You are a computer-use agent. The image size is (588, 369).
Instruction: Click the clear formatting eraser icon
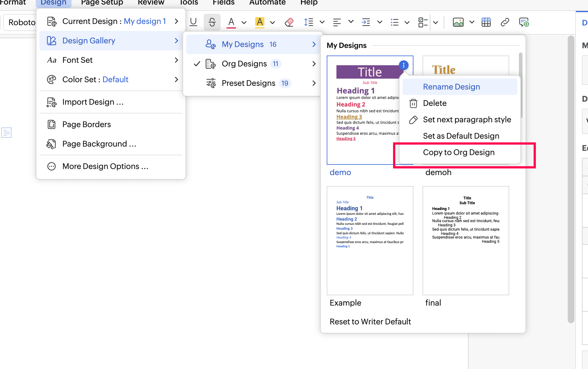click(289, 22)
